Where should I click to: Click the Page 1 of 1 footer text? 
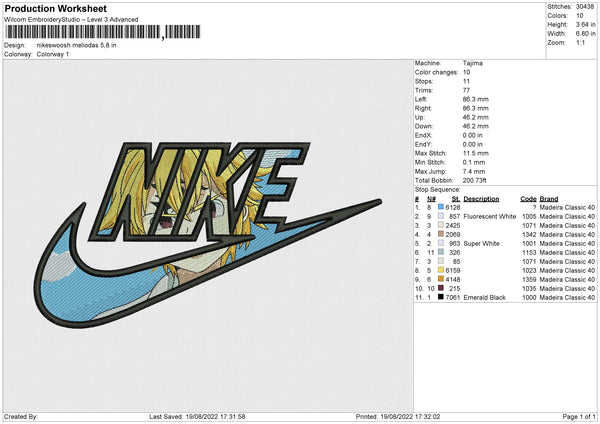point(579,416)
